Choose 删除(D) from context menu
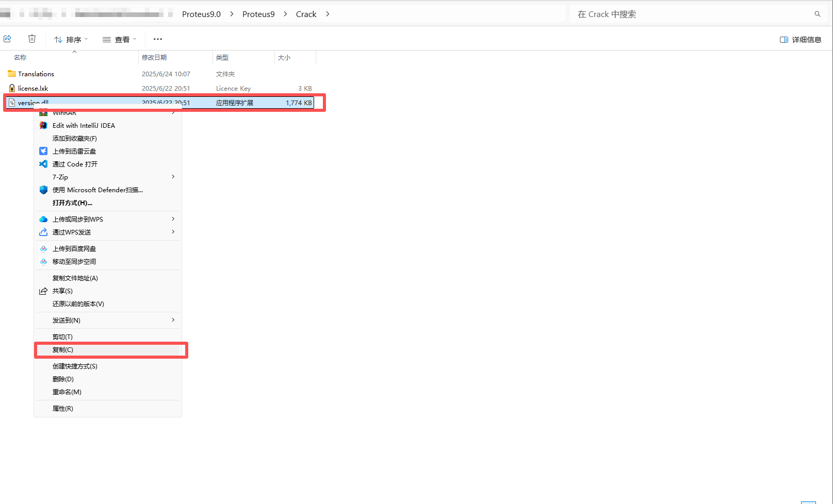Screen dimensions: 833x504 pyautogui.click(x=108, y=379)
